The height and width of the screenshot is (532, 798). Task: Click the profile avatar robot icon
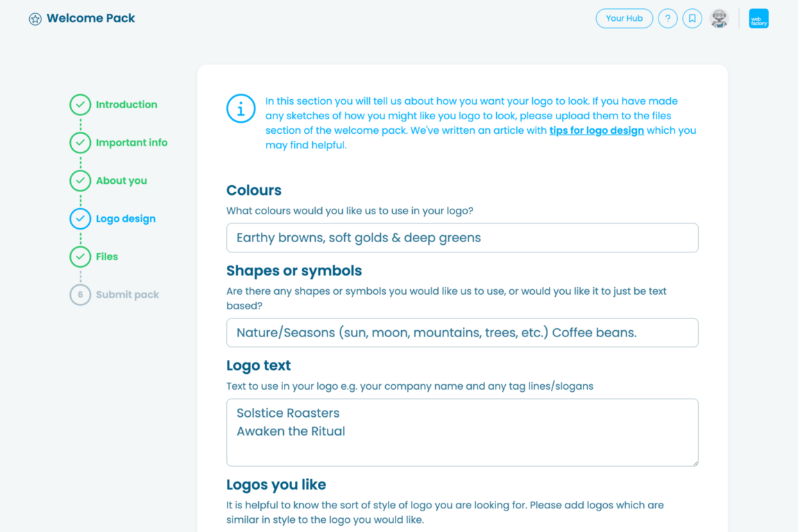coord(720,18)
